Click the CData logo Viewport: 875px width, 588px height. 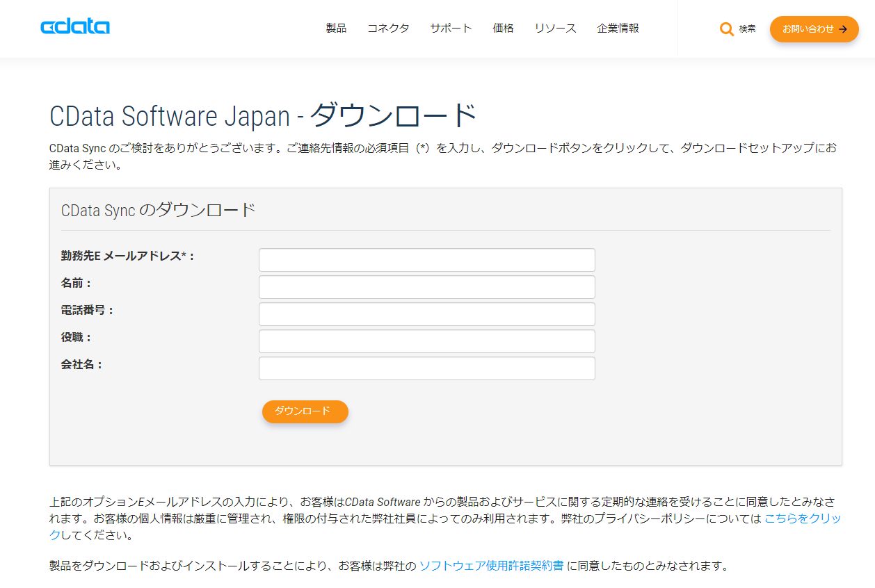pos(75,27)
